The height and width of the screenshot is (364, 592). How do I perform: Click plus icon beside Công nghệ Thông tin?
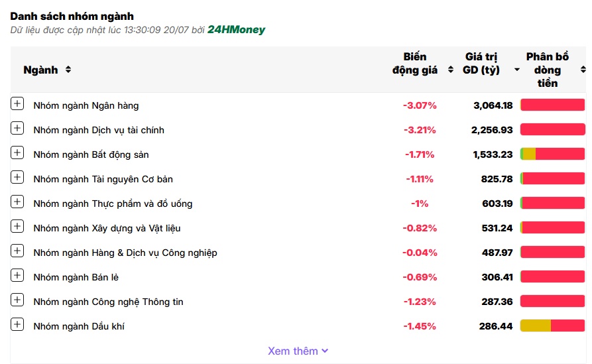click(x=17, y=300)
